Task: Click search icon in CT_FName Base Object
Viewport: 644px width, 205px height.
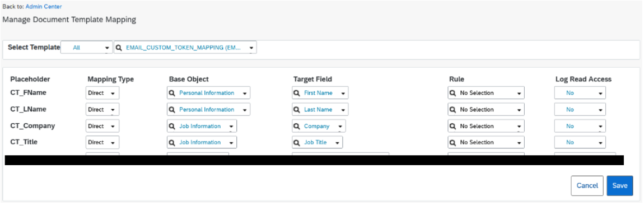Action: 172,93
